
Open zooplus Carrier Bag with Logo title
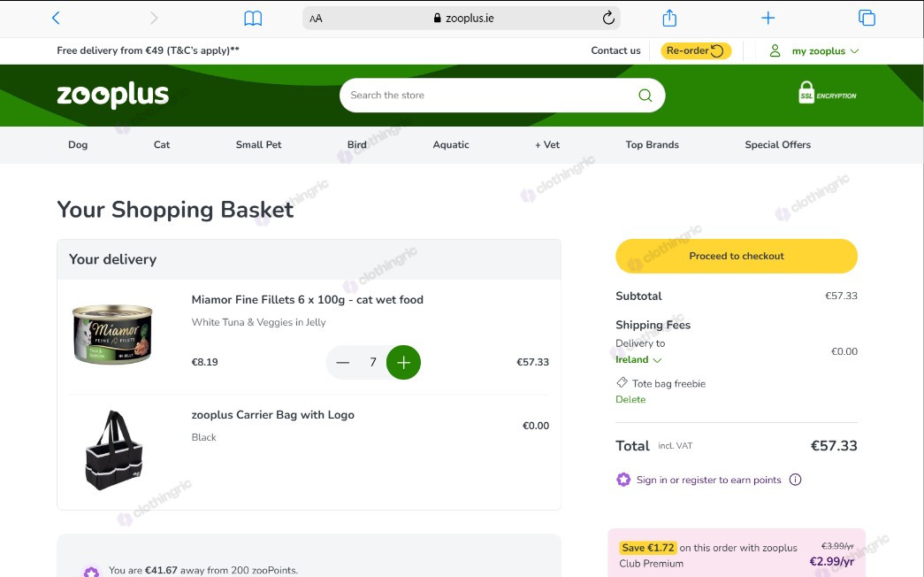273,415
